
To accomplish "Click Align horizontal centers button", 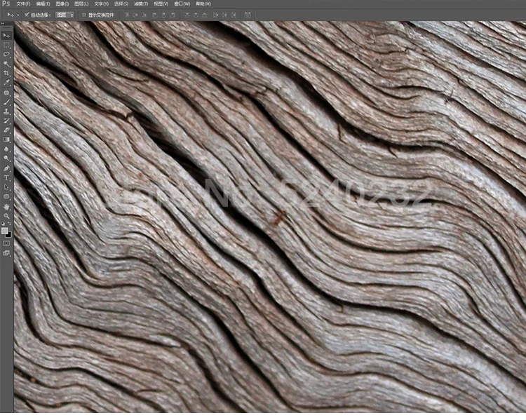I will (163, 15).
